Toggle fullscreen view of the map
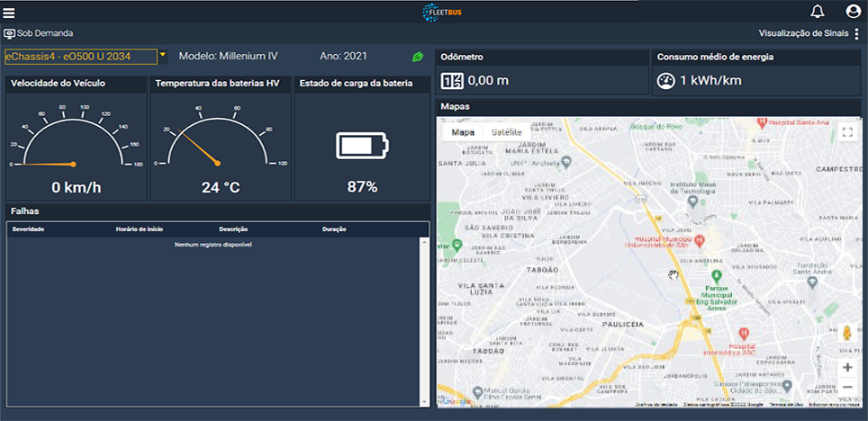Image resolution: width=868 pixels, height=421 pixels. click(846, 132)
